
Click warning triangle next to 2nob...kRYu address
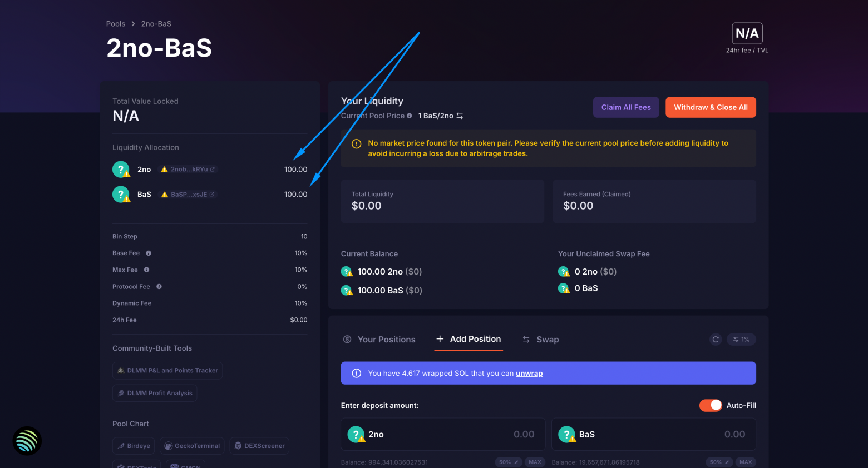point(165,169)
